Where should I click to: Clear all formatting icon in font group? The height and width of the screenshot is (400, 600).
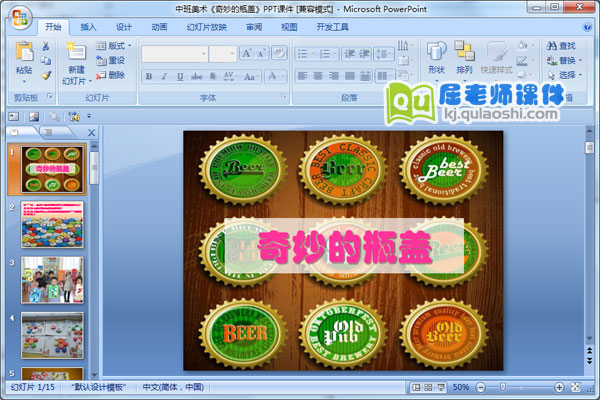[x=279, y=53]
